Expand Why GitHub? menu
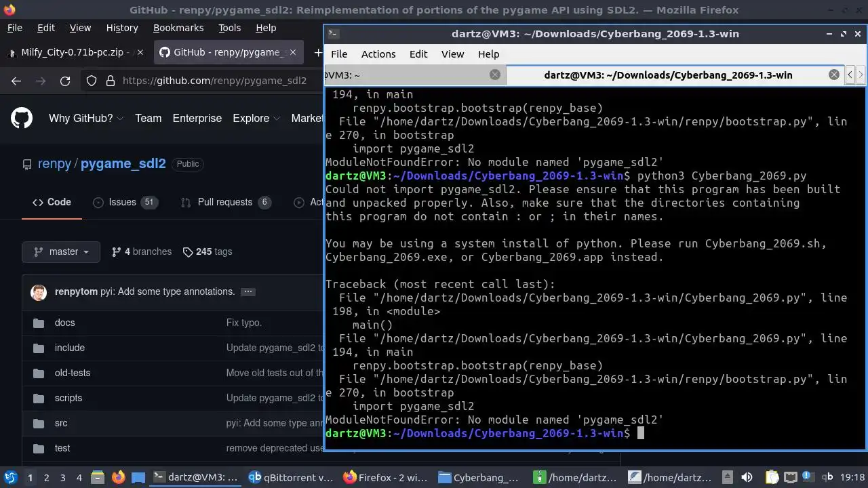Image resolution: width=868 pixels, height=488 pixels. (x=86, y=118)
